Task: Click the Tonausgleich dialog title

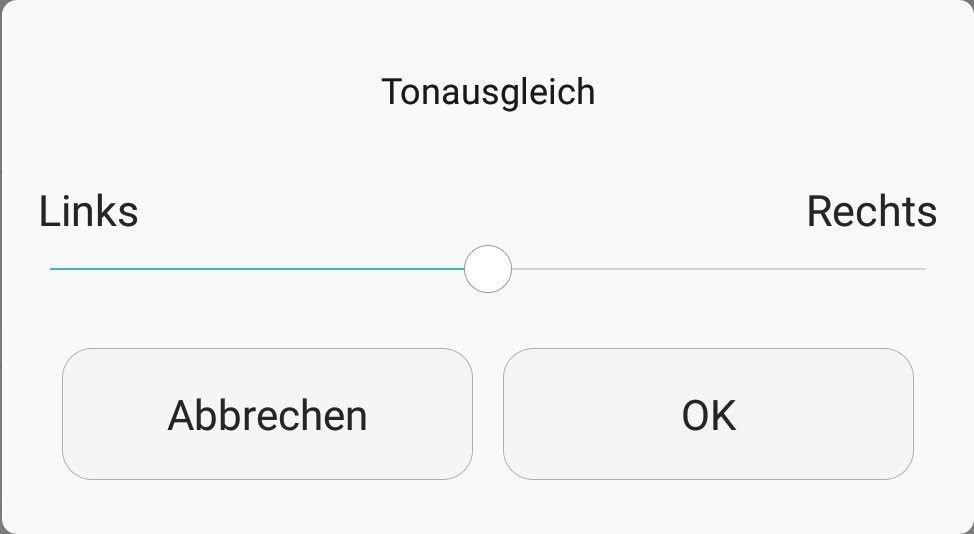Action: pyautogui.click(x=488, y=93)
